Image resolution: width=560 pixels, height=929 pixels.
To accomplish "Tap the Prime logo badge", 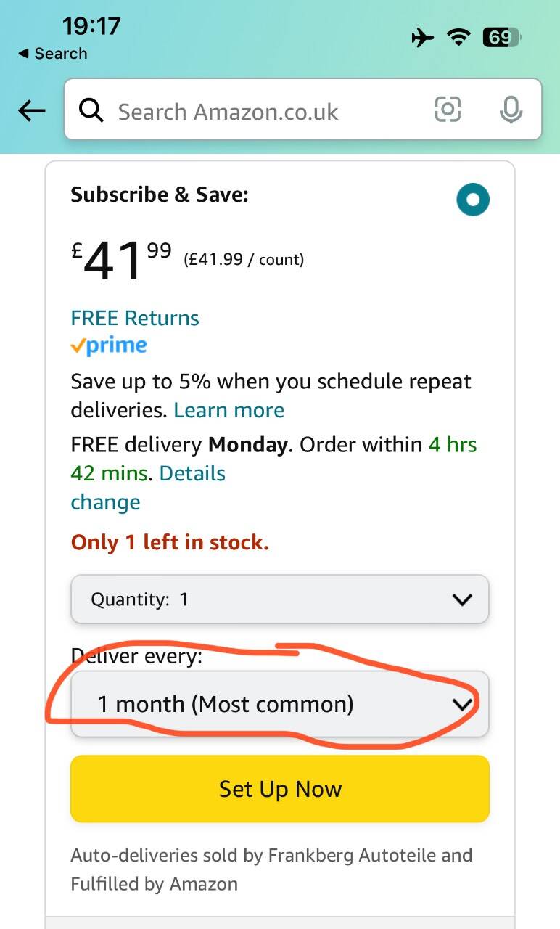I will (x=109, y=346).
